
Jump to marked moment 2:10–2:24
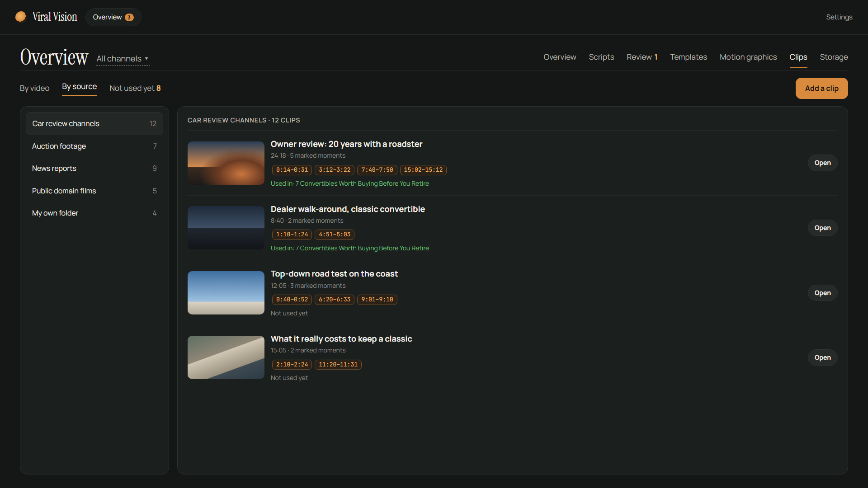292,365
